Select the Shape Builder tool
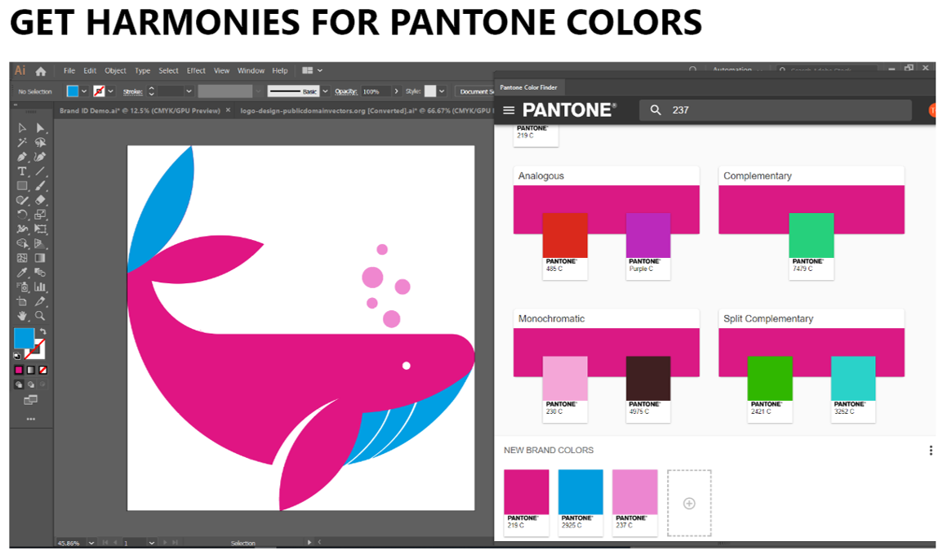Image resolution: width=947 pixels, height=560 pixels. click(22, 243)
